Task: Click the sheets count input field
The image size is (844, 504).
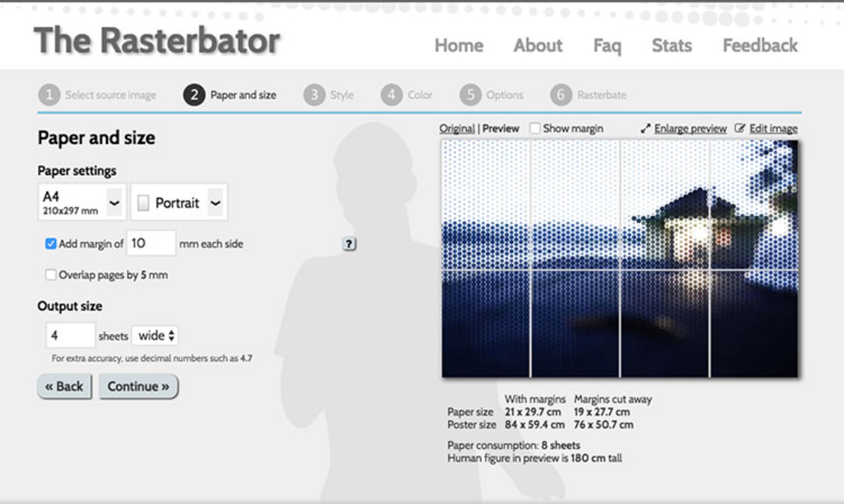Action: tap(70, 335)
